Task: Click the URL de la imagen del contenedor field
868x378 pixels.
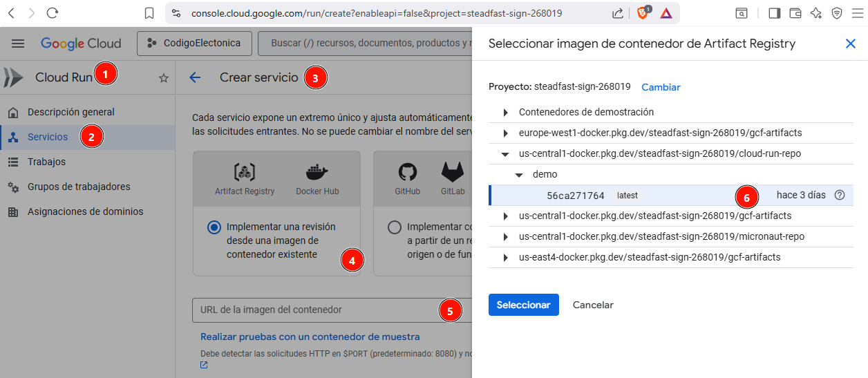Action: tap(314, 310)
